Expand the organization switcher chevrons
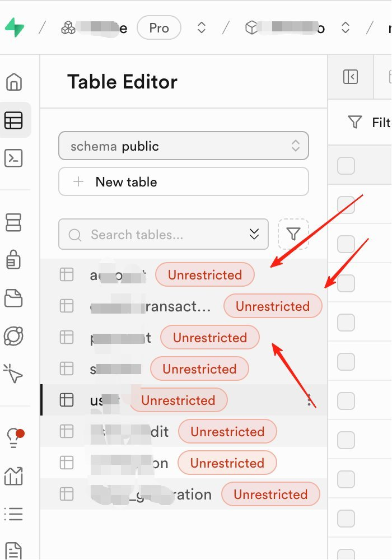392x560 pixels. coord(201,27)
